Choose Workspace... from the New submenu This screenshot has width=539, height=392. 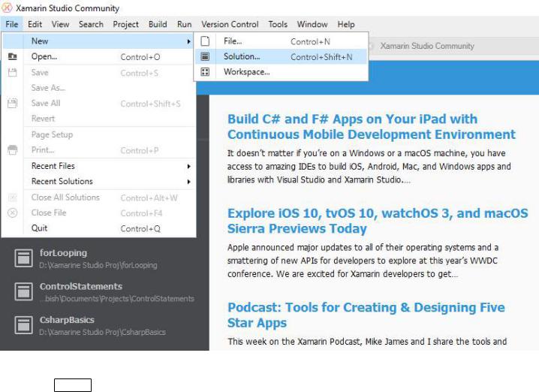(282, 72)
